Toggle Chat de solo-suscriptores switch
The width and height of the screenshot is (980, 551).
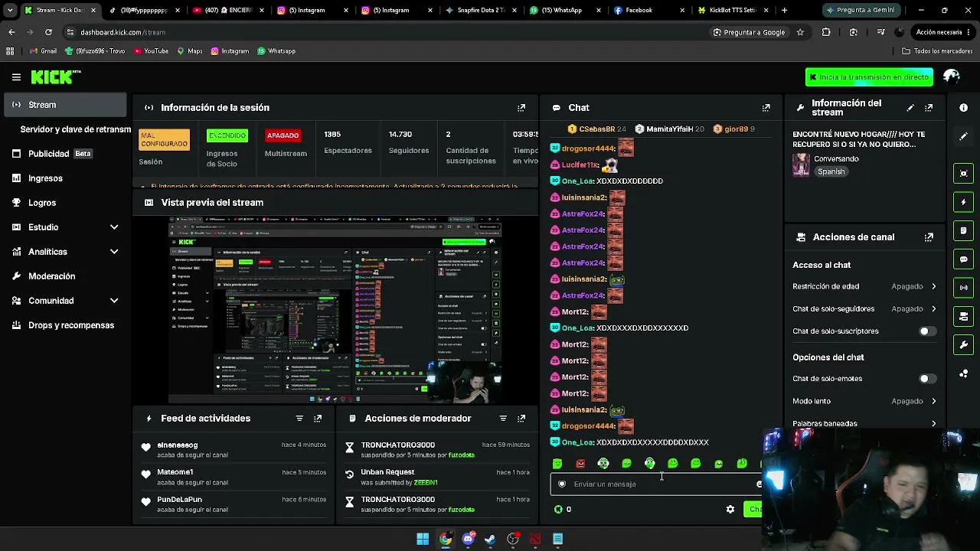click(927, 331)
